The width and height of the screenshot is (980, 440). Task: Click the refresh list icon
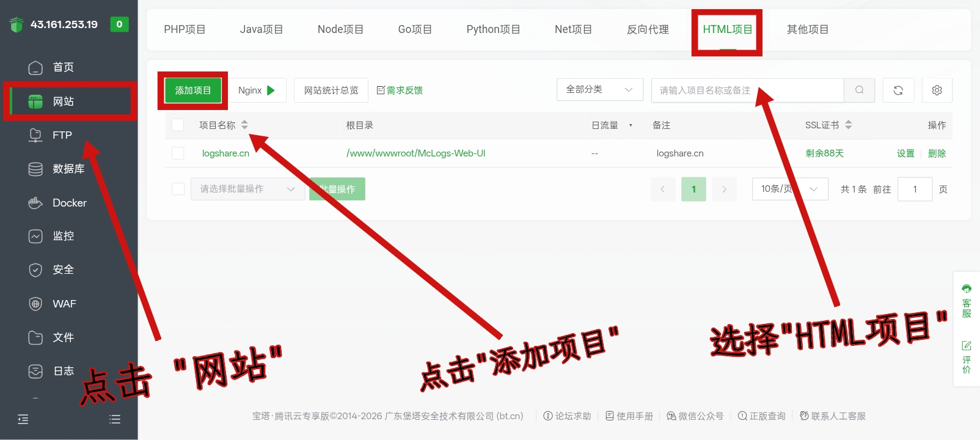[898, 90]
